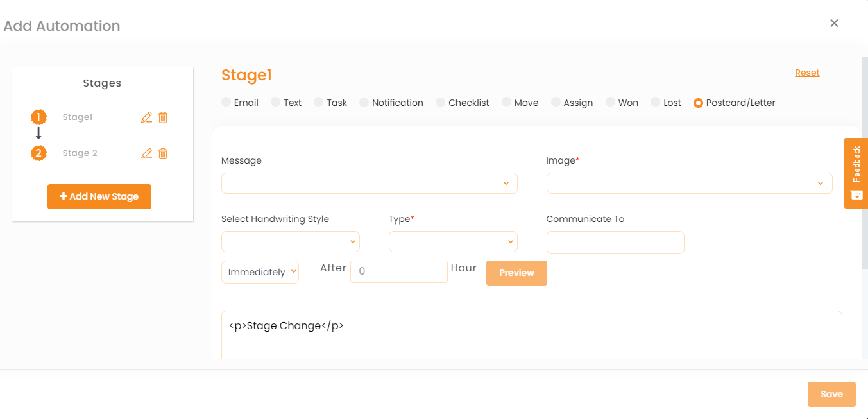Select the Task radio option
The image size is (868, 419).
[x=318, y=102]
